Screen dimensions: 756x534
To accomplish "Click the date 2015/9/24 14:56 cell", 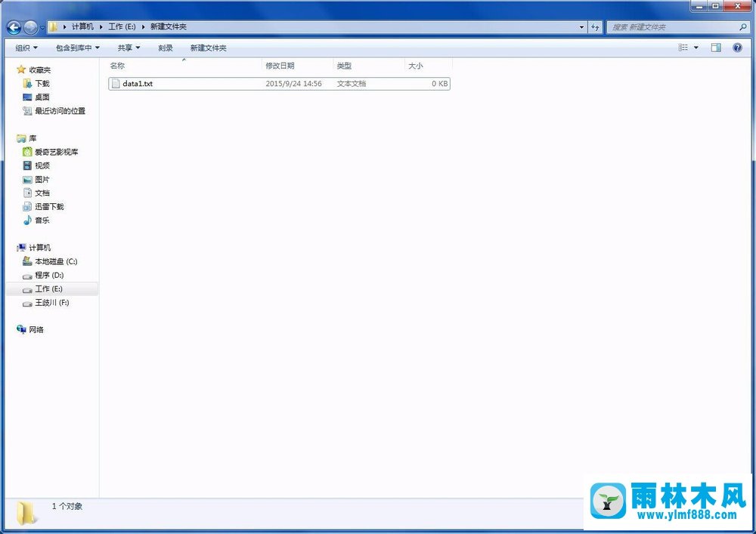I will tap(293, 83).
